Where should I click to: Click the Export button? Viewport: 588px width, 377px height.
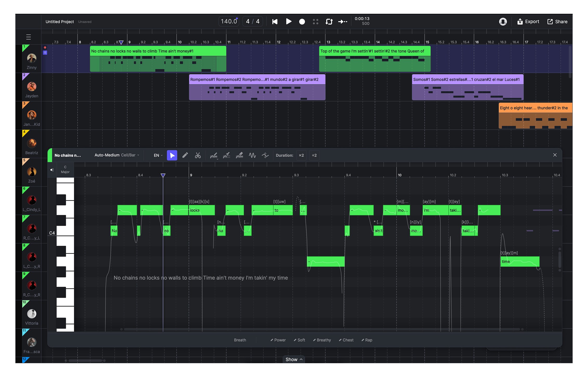point(528,22)
